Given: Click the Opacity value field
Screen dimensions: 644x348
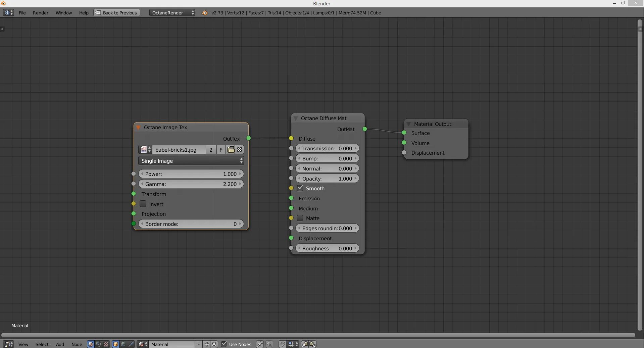Looking at the screenshot, I should pos(328,179).
